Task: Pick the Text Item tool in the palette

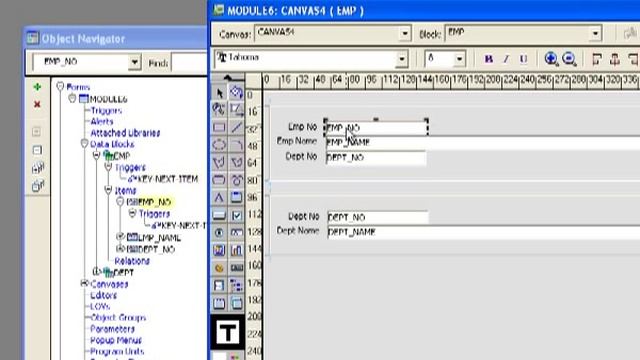Action: [236, 233]
